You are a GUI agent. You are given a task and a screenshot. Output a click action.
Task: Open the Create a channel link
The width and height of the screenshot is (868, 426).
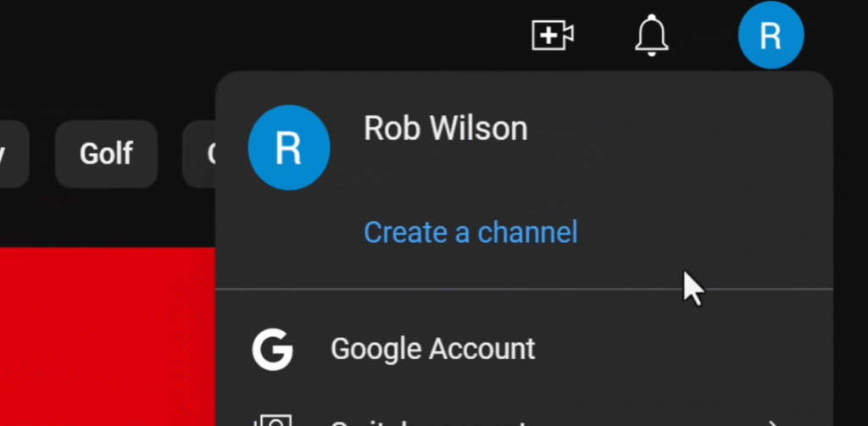point(470,232)
